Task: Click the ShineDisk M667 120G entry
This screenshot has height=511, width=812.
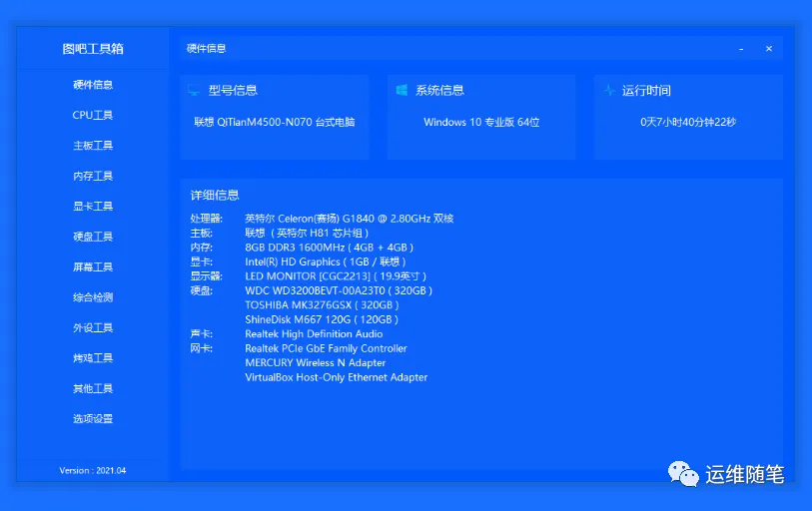Action: 322,320
